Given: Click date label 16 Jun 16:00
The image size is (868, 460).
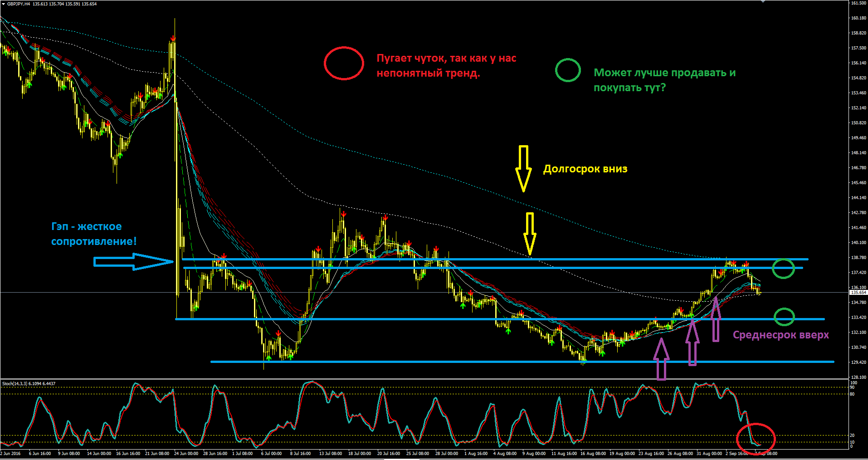Looking at the screenshot, I should point(128,454).
